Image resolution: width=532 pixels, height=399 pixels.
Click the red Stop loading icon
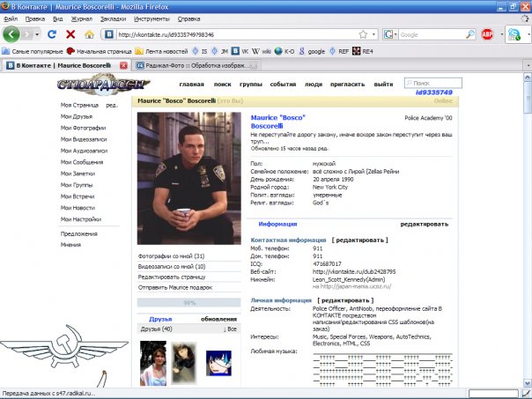[x=70, y=34]
